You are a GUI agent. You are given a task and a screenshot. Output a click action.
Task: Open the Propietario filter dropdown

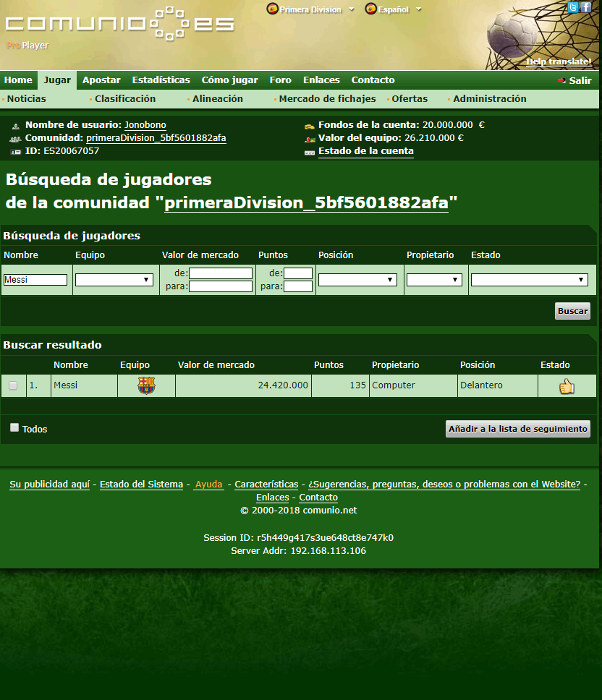pos(434,280)
